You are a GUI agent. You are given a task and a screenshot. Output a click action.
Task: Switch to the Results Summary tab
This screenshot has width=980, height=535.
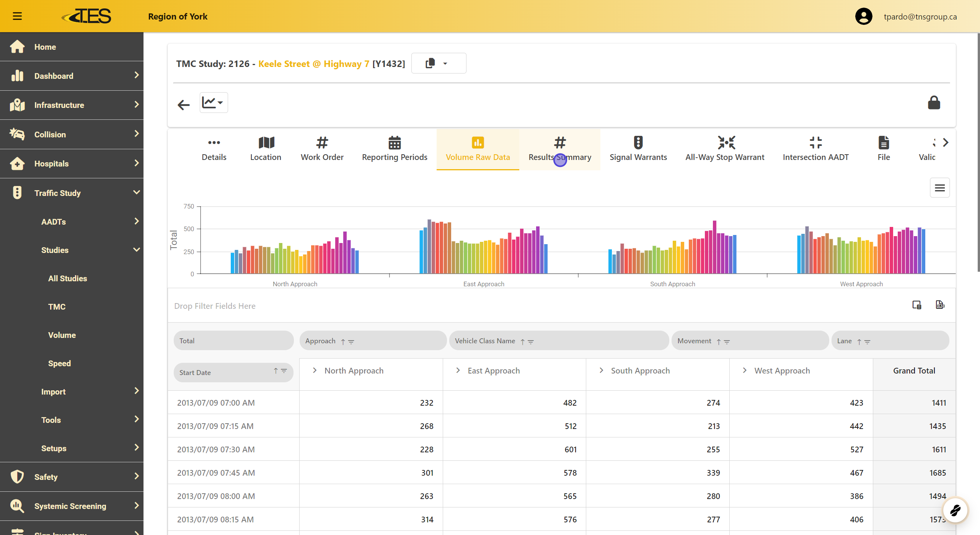(559, 149)
